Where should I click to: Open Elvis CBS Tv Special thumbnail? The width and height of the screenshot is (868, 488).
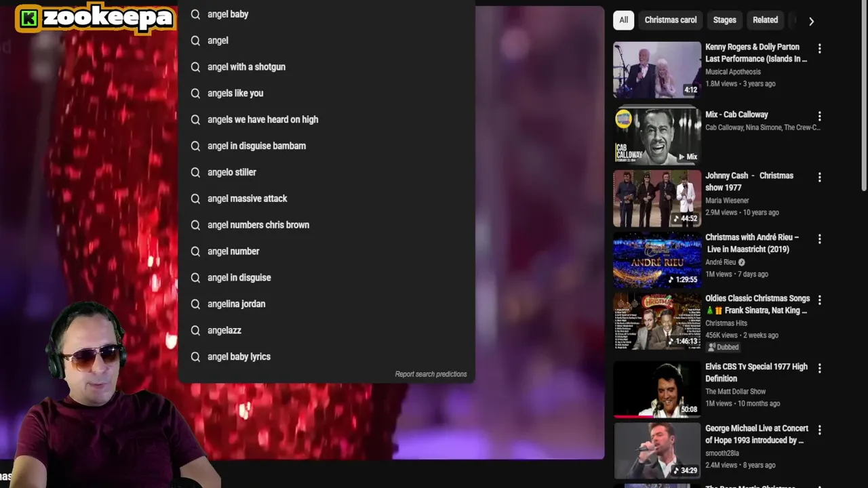point(657,389)
